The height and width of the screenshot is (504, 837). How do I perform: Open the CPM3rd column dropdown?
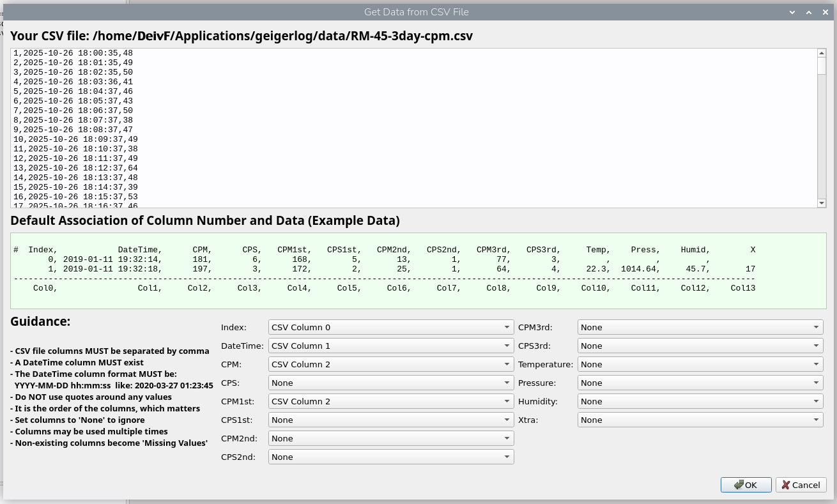coord(700,327)
